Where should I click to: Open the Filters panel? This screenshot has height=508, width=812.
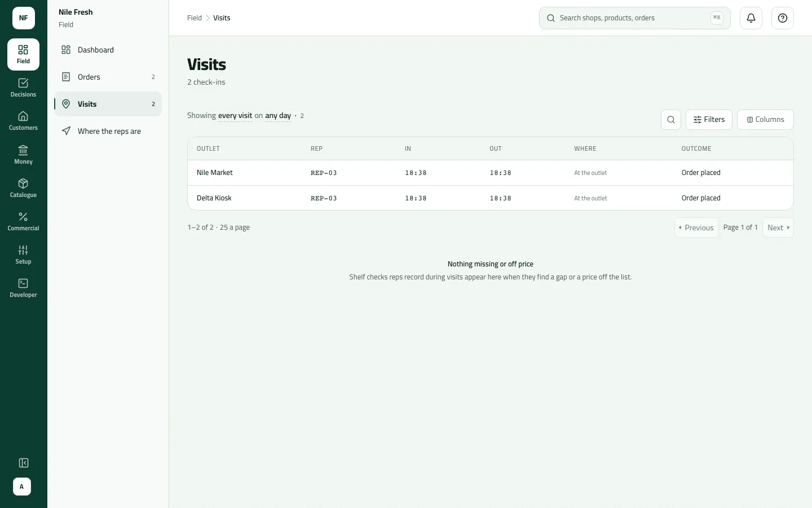pos(709,120)
